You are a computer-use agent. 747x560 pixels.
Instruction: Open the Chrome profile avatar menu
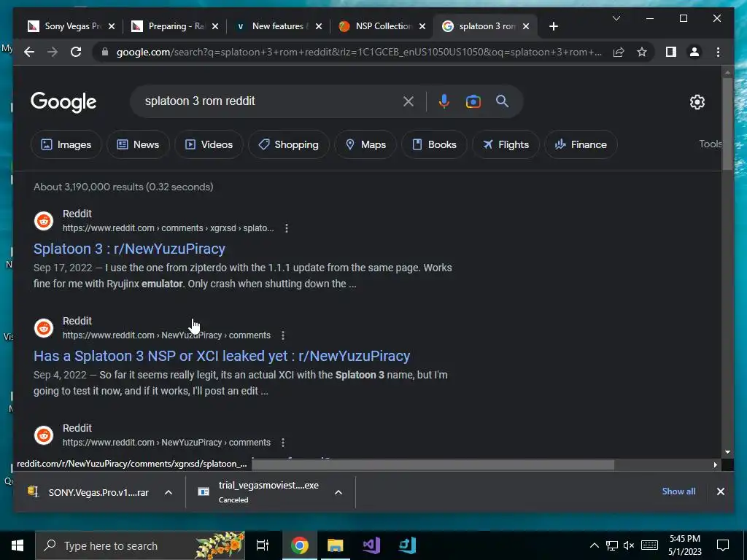click(x=694, y=52)
